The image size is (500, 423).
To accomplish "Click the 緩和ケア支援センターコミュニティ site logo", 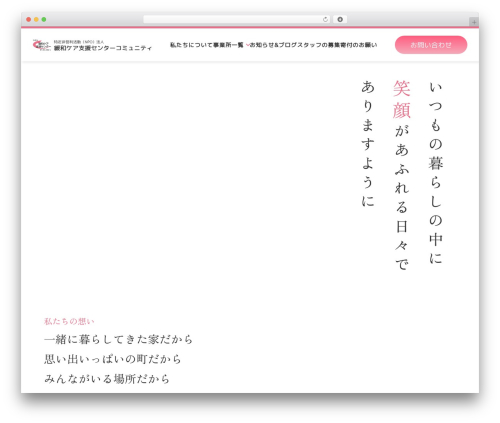I will pos(41,45).
